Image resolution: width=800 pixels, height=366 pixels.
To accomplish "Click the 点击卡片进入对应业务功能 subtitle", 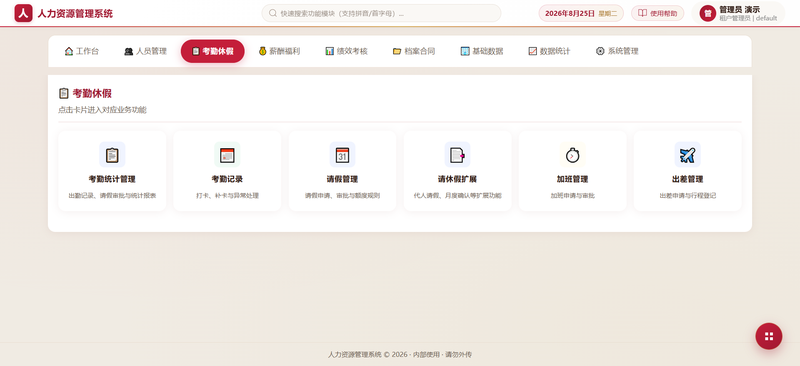I will pyautogui.click(x=103, y=110).
